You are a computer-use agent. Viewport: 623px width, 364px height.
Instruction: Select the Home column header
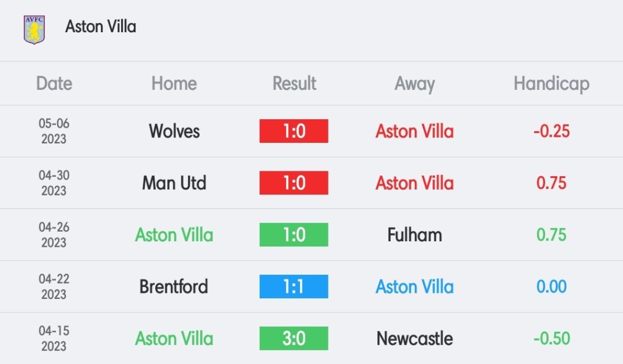174,83
